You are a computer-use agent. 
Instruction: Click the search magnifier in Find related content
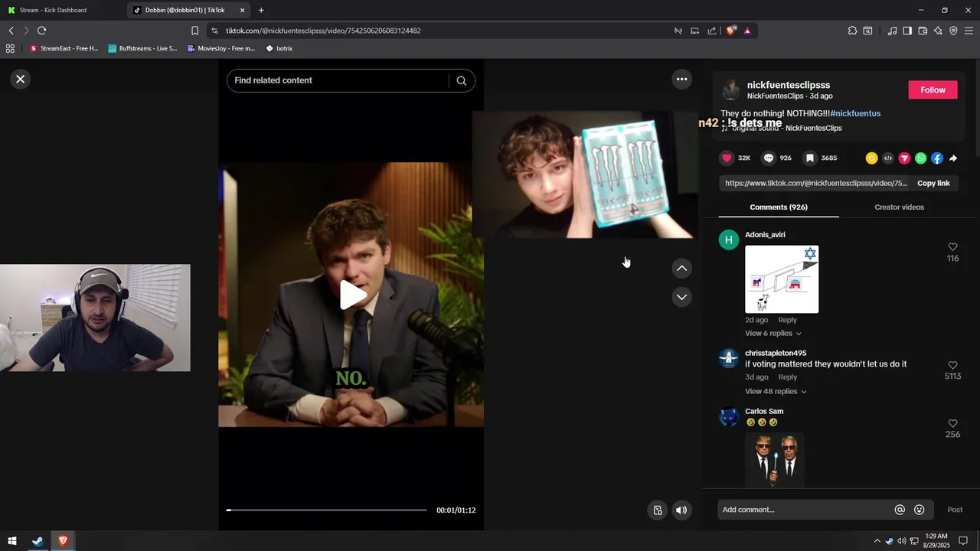point(461,80)
